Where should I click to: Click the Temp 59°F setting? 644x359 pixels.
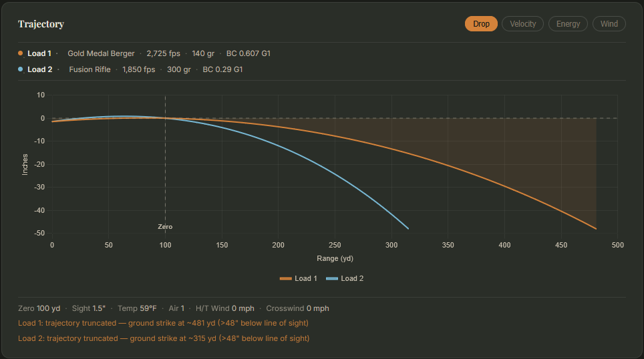coord(137,308)
